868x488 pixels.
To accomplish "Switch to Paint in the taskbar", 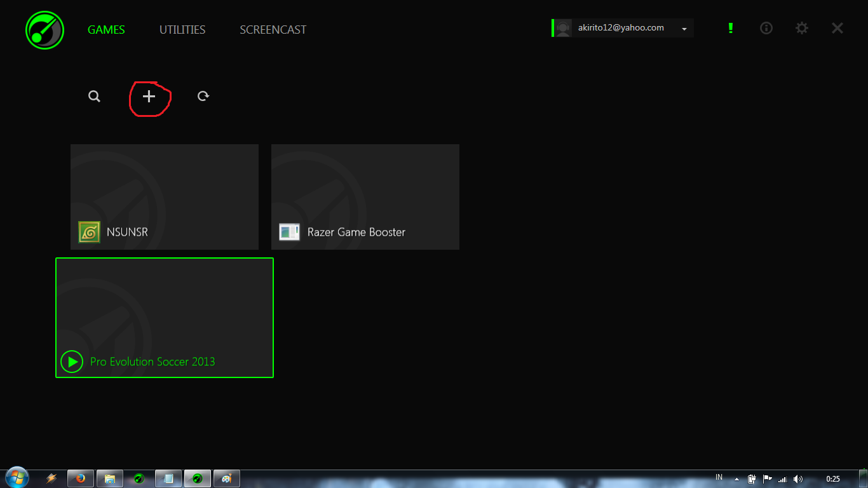I will click(227, 478).
